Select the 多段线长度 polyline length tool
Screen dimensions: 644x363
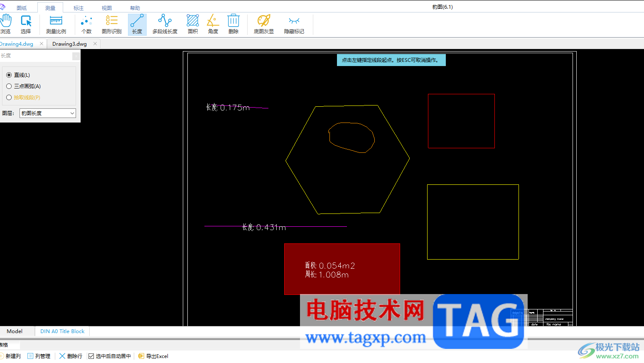click(x=165, y=25)
